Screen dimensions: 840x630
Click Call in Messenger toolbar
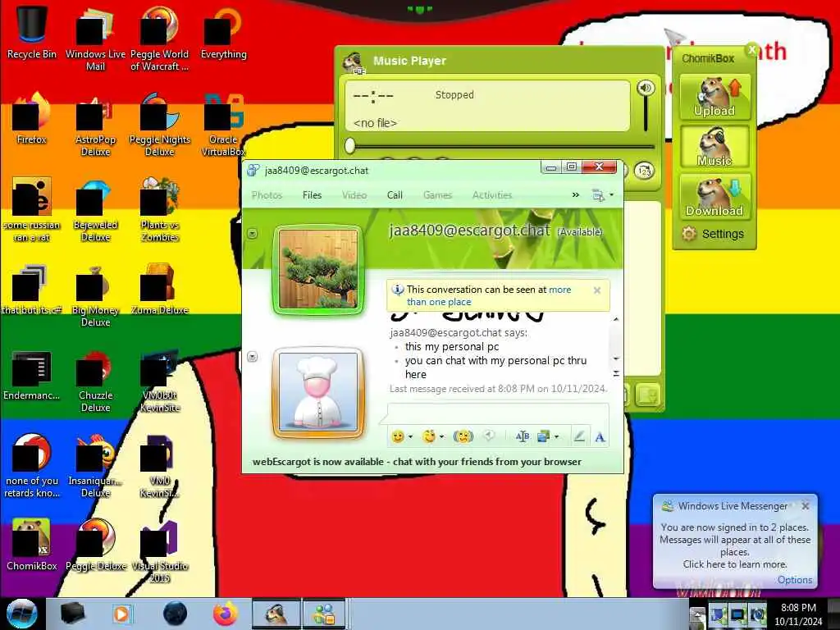[x=395, y=195]
